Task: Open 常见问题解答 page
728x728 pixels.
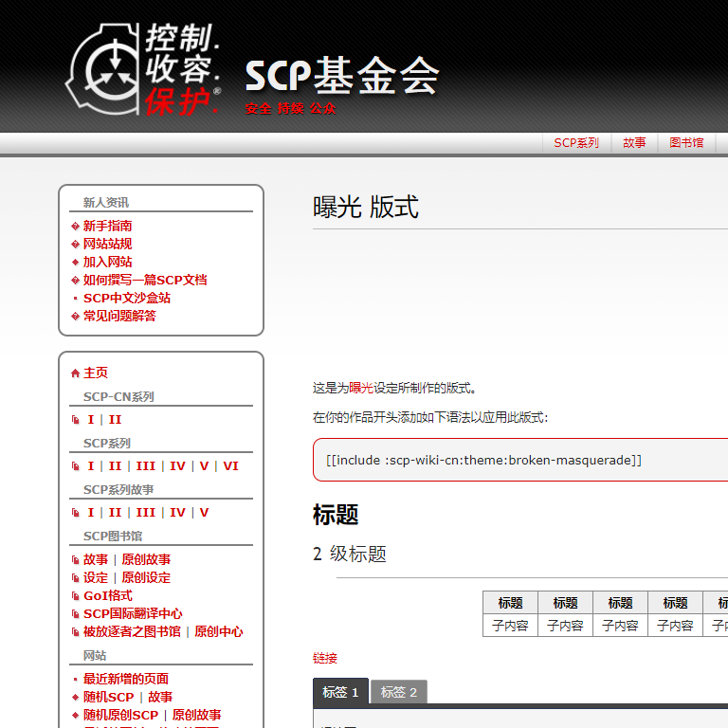Action: click(119, 317)
